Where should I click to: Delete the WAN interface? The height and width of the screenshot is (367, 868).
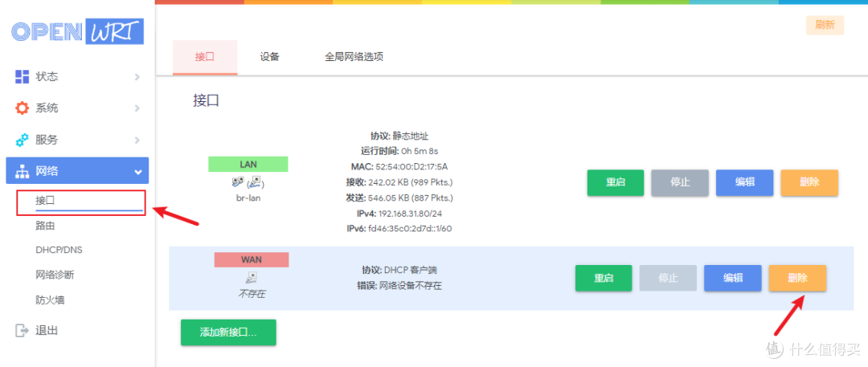(798, 278)
